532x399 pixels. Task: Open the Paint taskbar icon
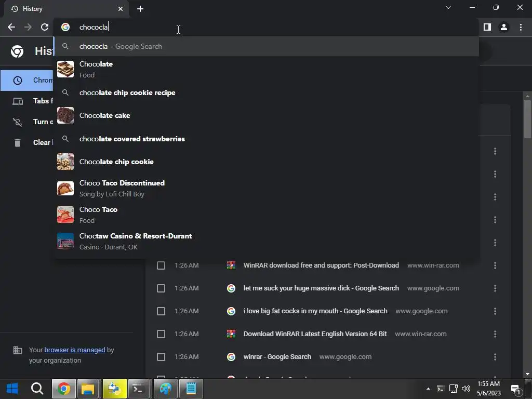tap(166, 389)
